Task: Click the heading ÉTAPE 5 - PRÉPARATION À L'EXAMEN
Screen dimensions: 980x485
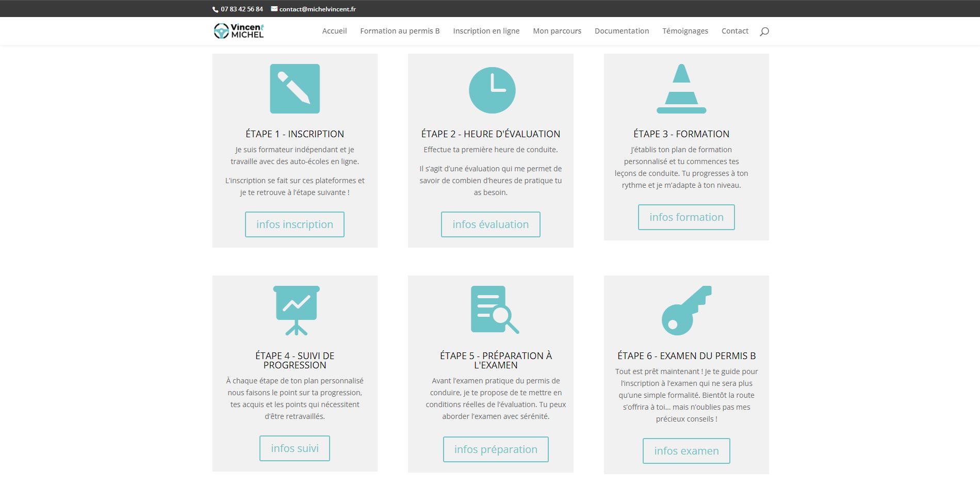Action: pos(496,361)
